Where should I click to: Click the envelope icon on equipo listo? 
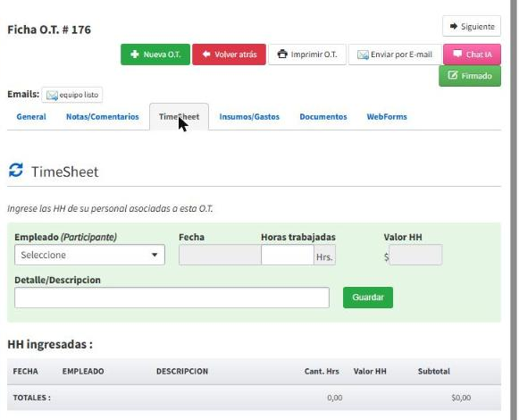pos(52,95)
